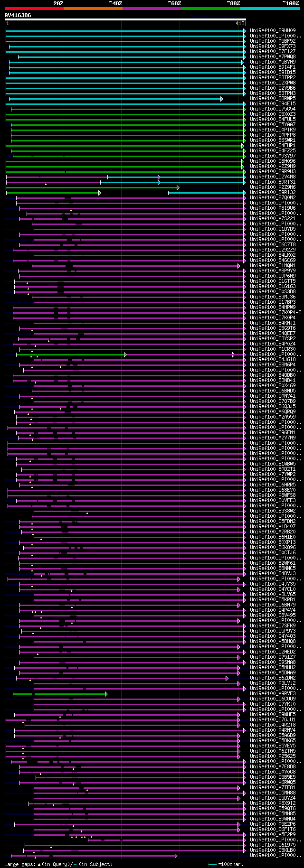
Task: Select hit UniRef100_C4QEE7
Action: coord(273,334)
